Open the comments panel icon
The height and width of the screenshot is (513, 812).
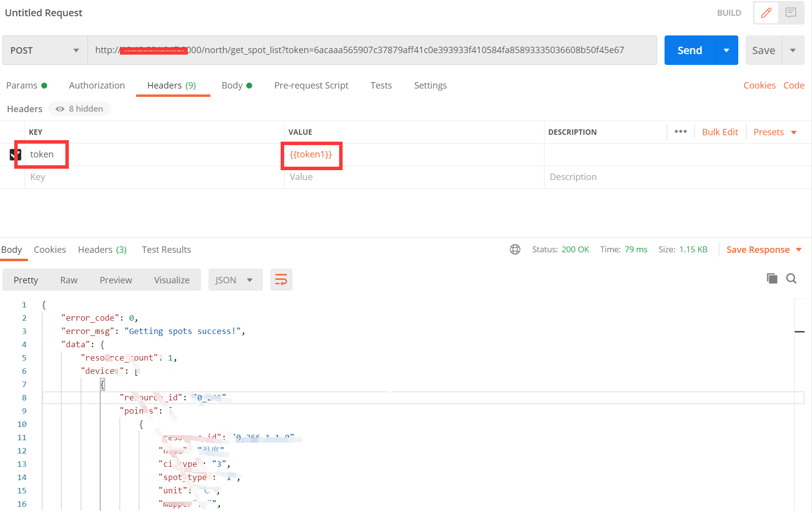coord(790,12)
